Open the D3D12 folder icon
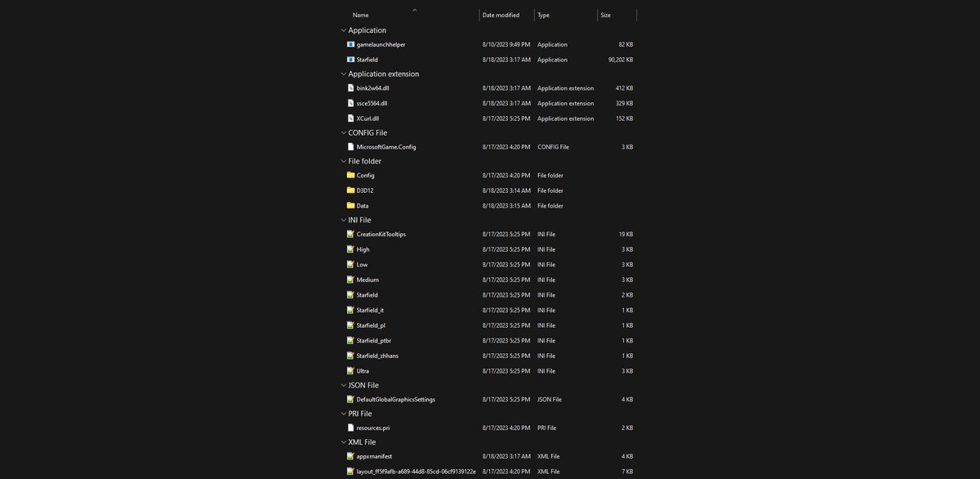 [350, 190]
